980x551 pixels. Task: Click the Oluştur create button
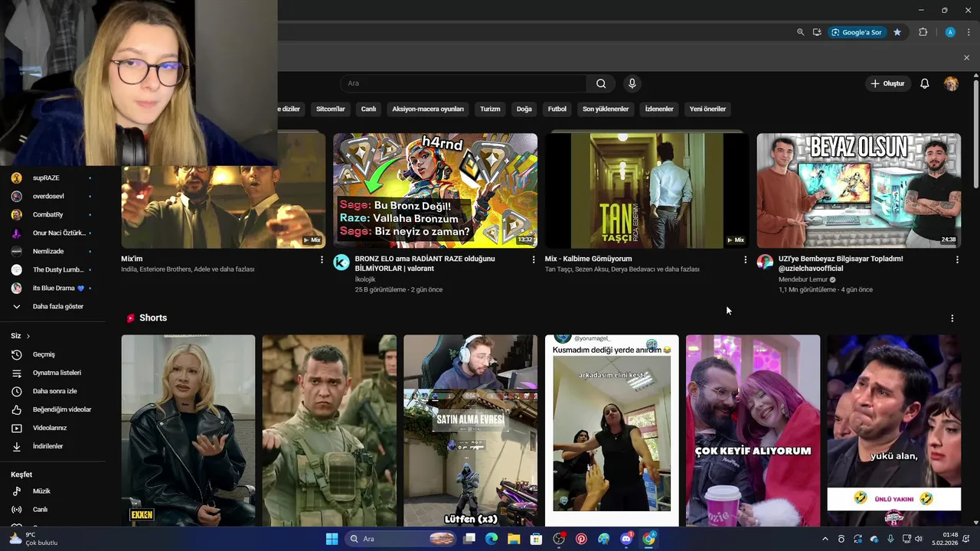pos(888,83)
